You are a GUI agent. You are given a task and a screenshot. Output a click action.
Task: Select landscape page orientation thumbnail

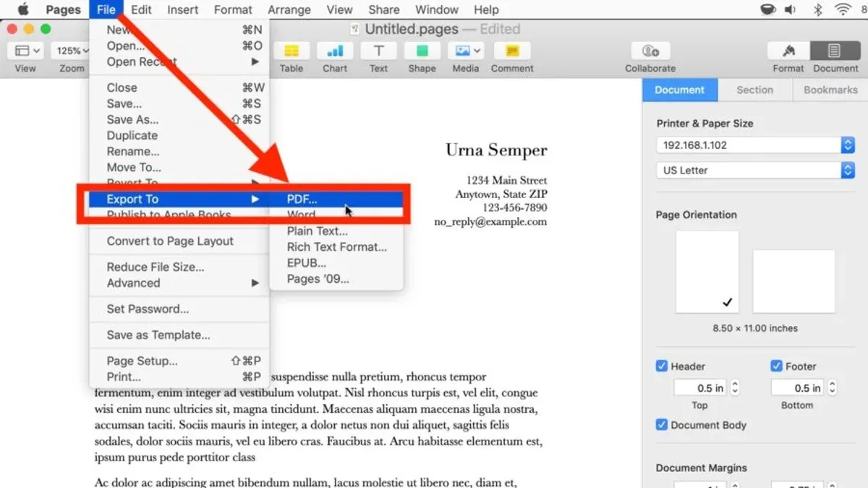pos(793,281)
